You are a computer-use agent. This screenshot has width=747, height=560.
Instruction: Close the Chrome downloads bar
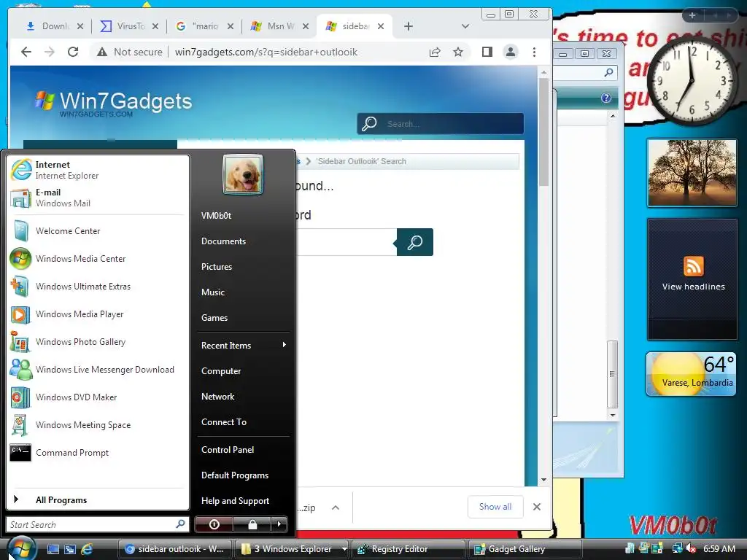537,507
